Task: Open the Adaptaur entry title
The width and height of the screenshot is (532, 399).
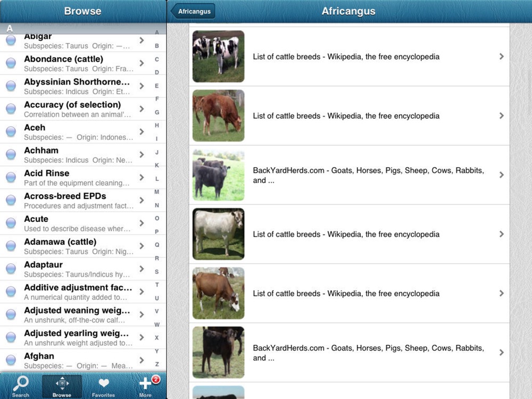Action: (44, 264)
